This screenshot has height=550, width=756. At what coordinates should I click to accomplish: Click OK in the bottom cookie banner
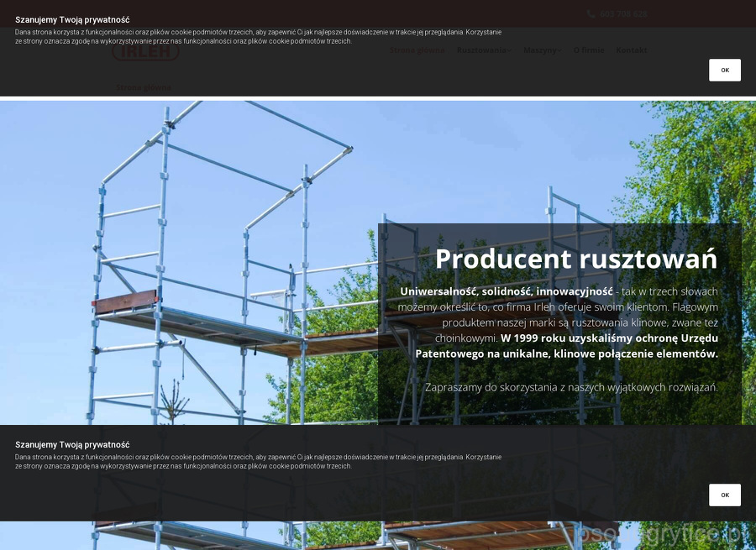point(724,495)
